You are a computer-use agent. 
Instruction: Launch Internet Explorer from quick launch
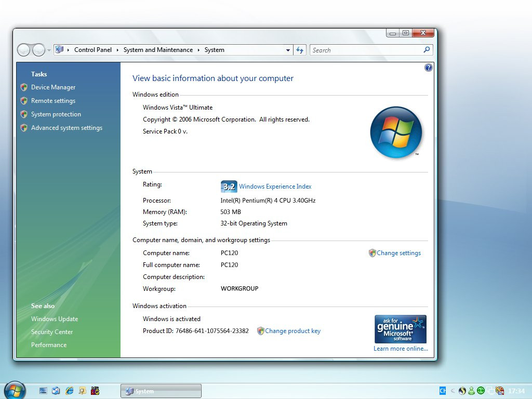coord(69,391)
